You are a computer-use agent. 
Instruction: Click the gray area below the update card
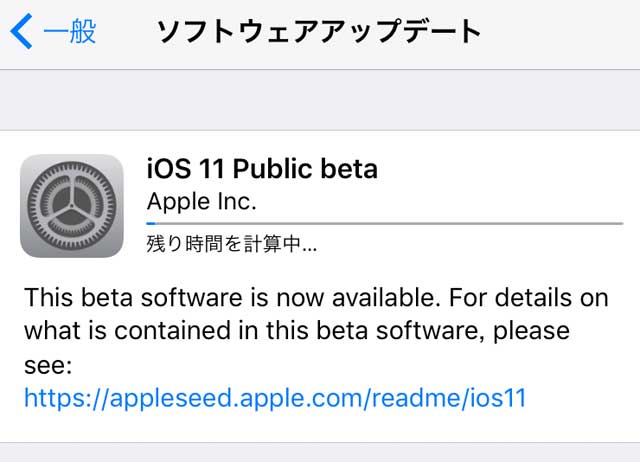pos(320,453)
